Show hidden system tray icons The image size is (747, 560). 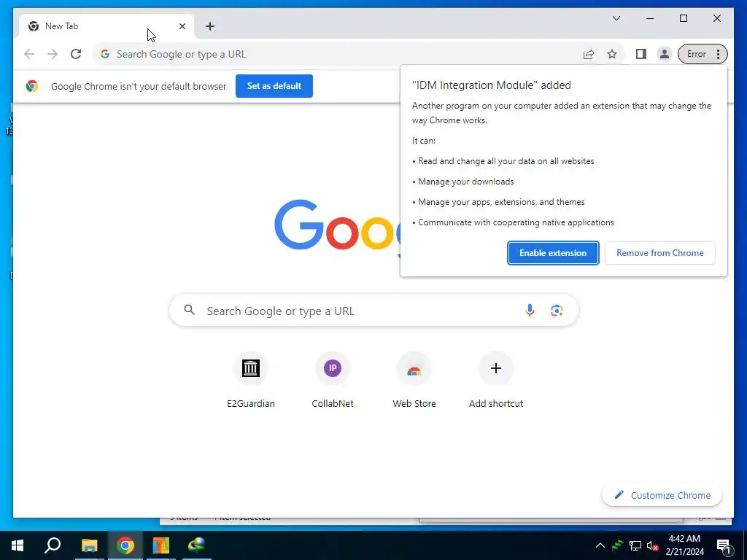coord(600,545)
